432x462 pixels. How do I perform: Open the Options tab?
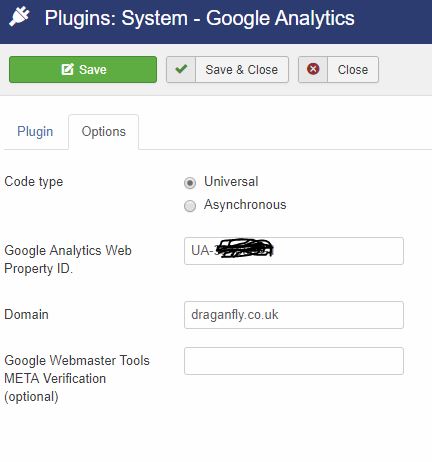104,131
